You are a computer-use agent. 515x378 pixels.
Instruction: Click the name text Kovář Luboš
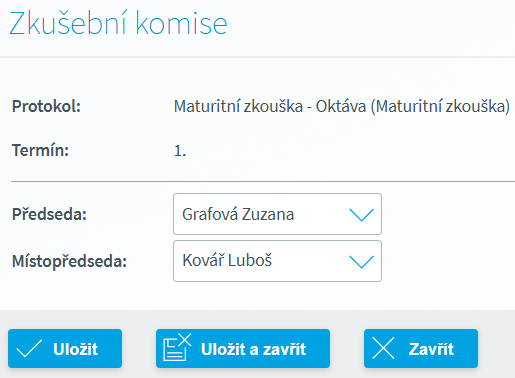[x=227, y=260]
